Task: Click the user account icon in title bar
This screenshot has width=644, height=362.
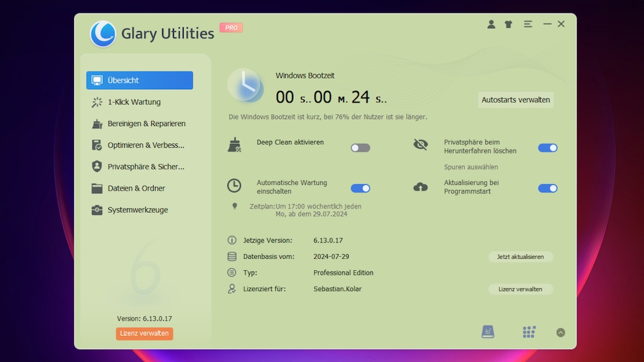Action: (491, 24)
